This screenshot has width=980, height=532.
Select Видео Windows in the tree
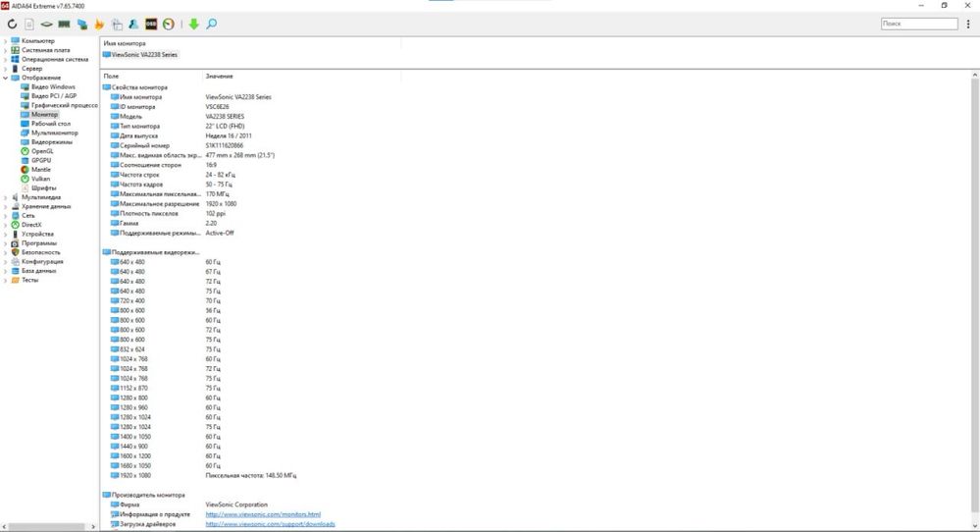(53, 87)
